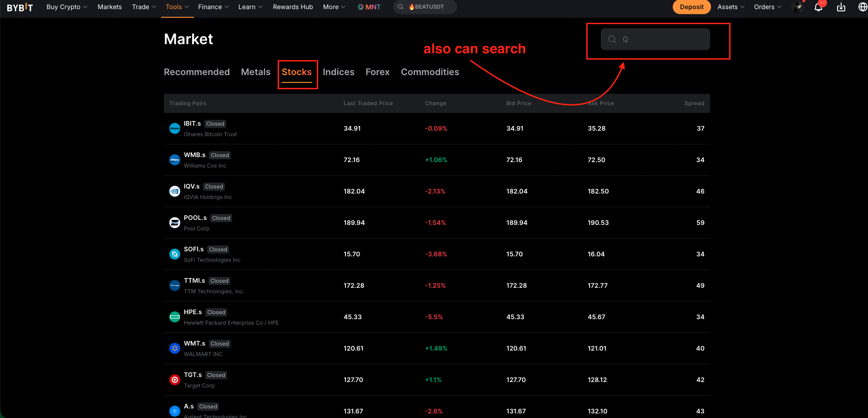This screenshot has height=418, width=868.
Task: Open the Rewards Hub link
Action: pyautogui.click(x=293, y=7)
